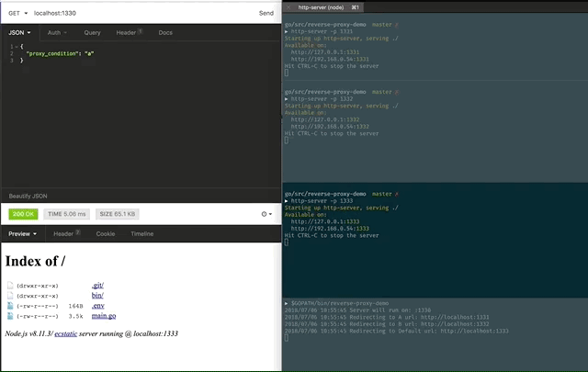The height and width of the screenshot is (372, 588).
Task: Open the response history clock icon
Action: pos(266,214)
